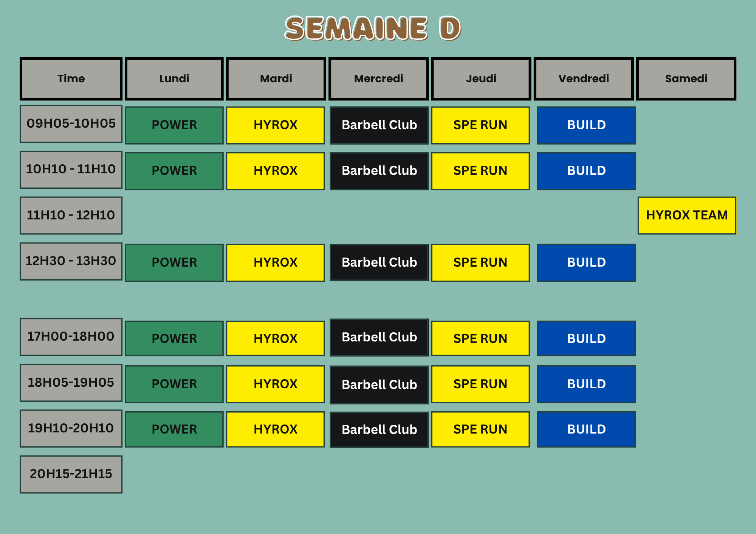Click the 20H15-21H15 time slot label

tap(71, 474)
